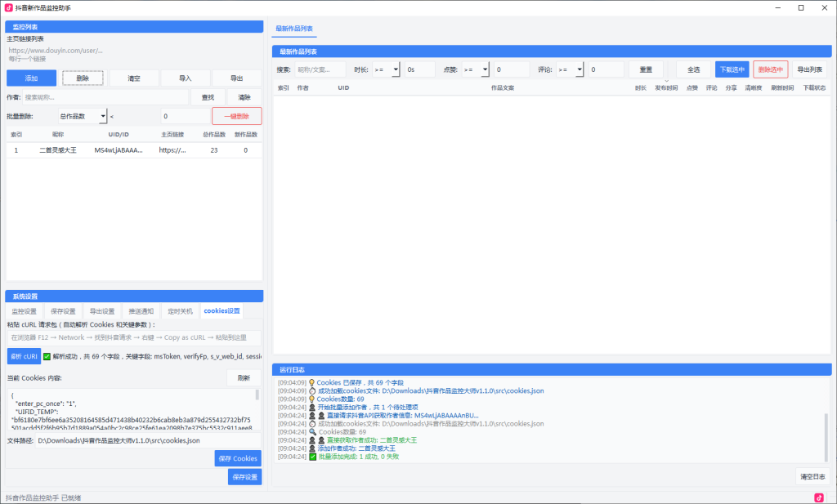837x504 pixels.
Task: Click the blue 下载选中 button
Action: pos(732,69)
